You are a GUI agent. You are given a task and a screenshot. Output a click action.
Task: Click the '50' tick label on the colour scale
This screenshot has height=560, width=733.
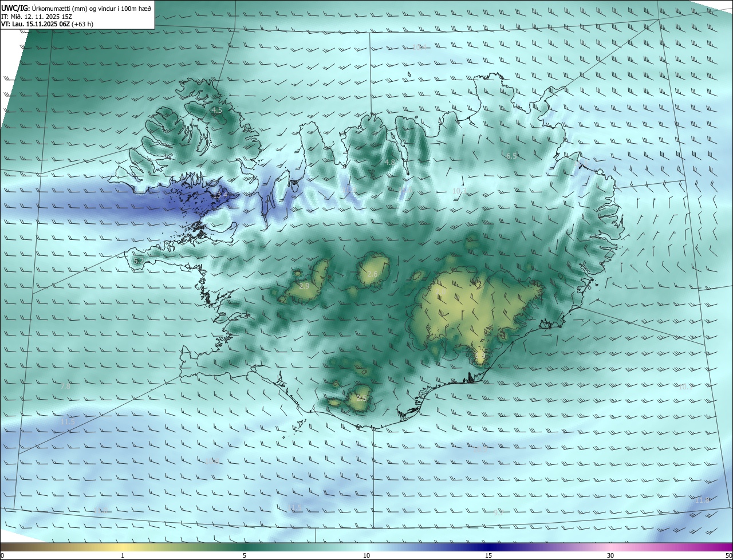[x=728, y=556]
